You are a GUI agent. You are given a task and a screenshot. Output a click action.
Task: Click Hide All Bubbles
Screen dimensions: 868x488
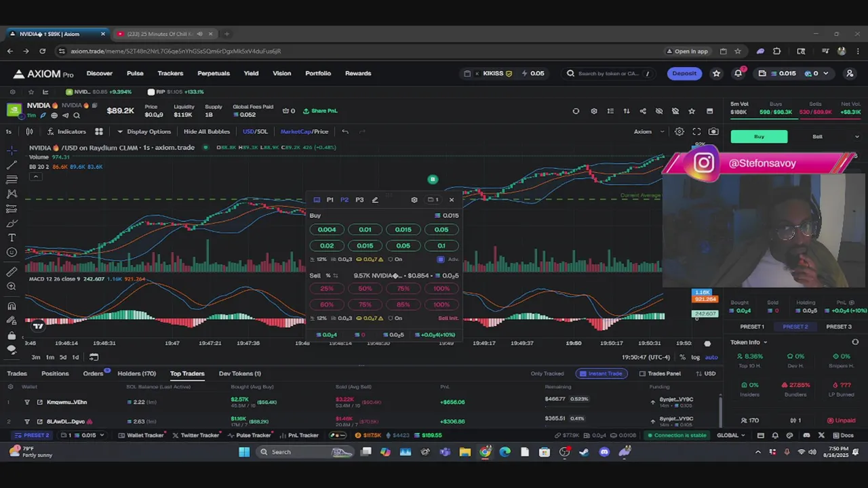pyautogui.click(x=206, y=131)
